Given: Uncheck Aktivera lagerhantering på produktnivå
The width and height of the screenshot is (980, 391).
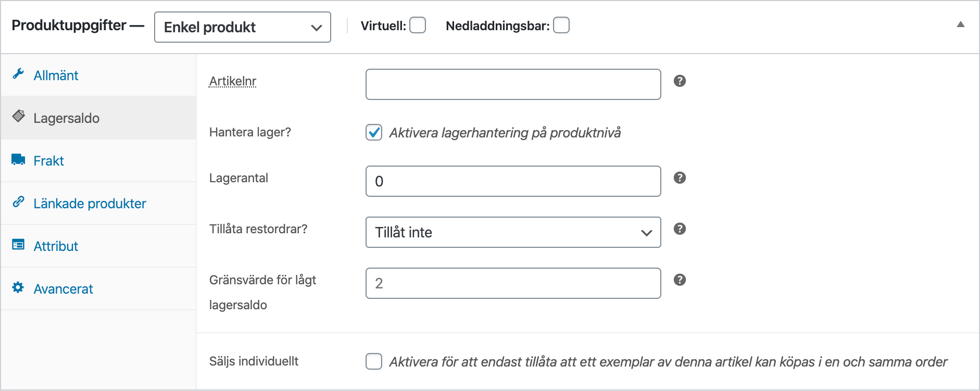Looking at the screenshot, I should coord(374,133).
